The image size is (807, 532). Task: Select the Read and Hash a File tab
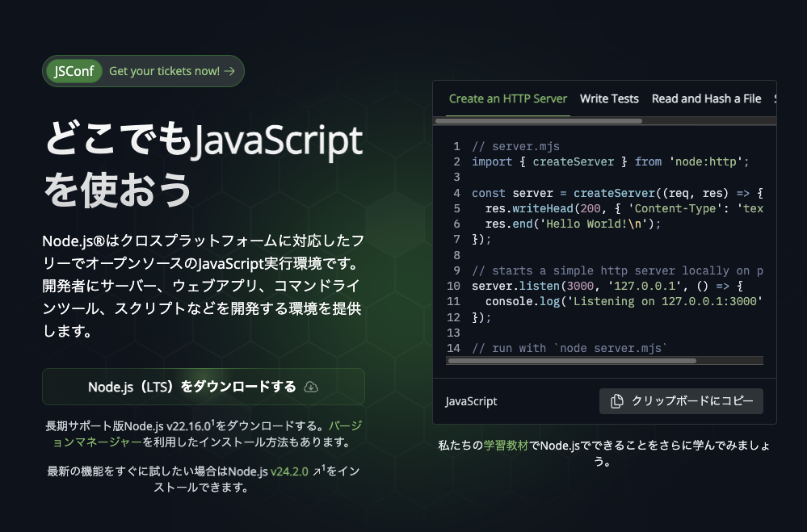pos(706,98)
